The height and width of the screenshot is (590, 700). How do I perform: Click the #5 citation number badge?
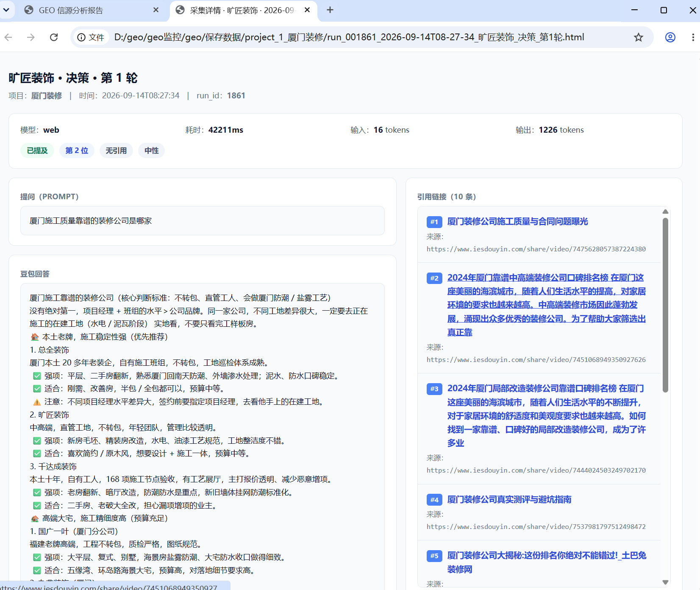[x=434, y=556]
